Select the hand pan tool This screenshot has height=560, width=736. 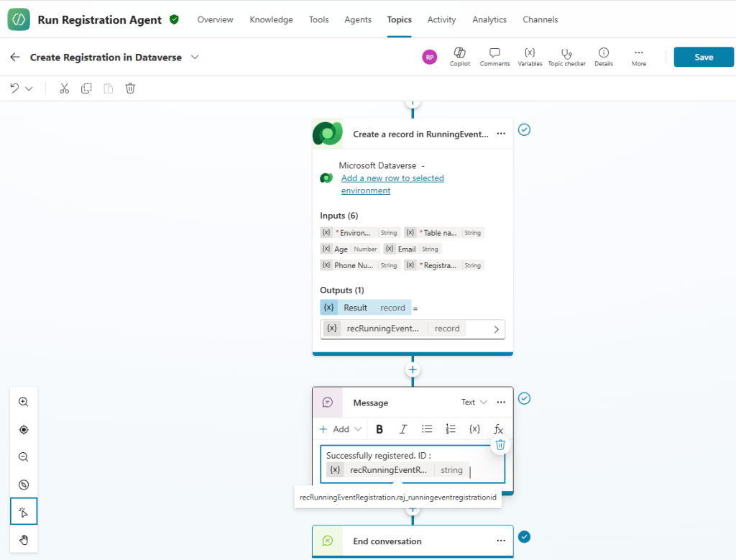click(24, 539)
